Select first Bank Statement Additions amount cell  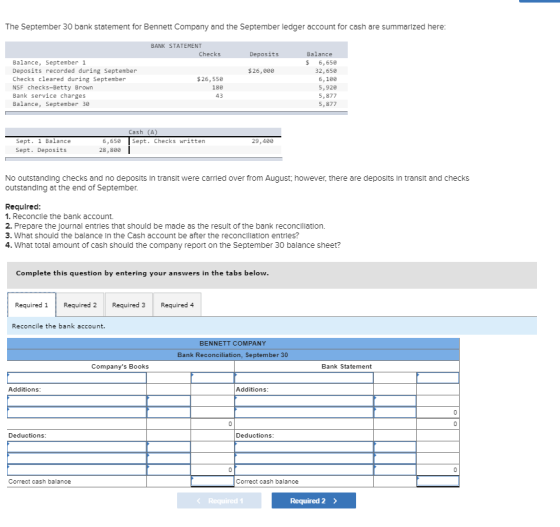point(395,401)
